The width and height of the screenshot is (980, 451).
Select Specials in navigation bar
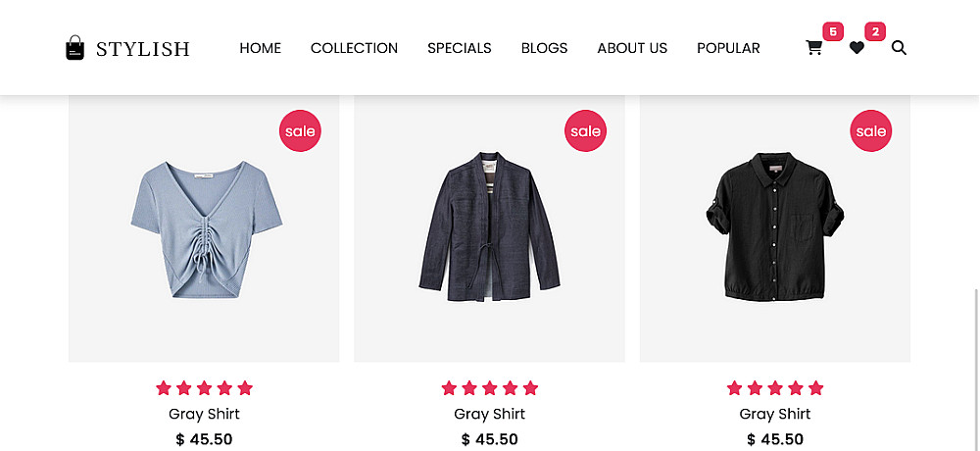click(459, 48)
